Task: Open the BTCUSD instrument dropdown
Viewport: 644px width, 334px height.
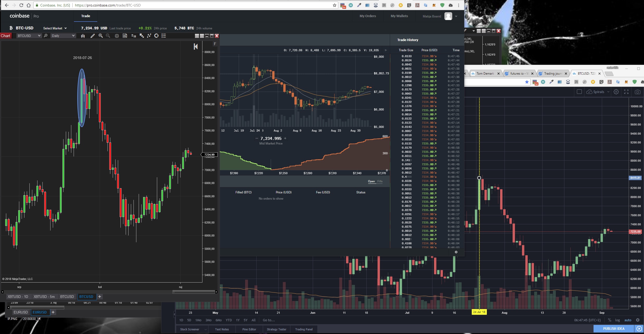Action: click(29, 36)
